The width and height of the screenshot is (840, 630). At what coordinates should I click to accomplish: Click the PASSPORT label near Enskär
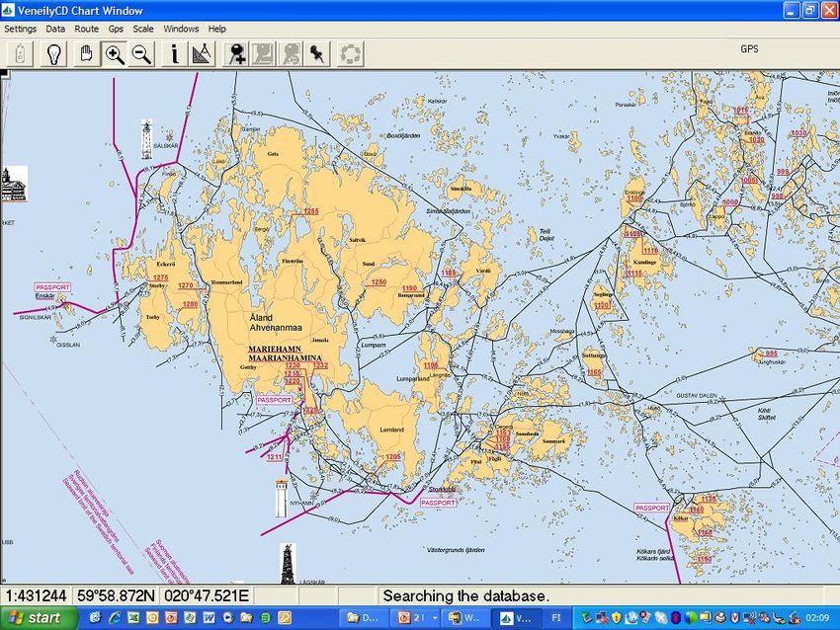coord(52,287)
